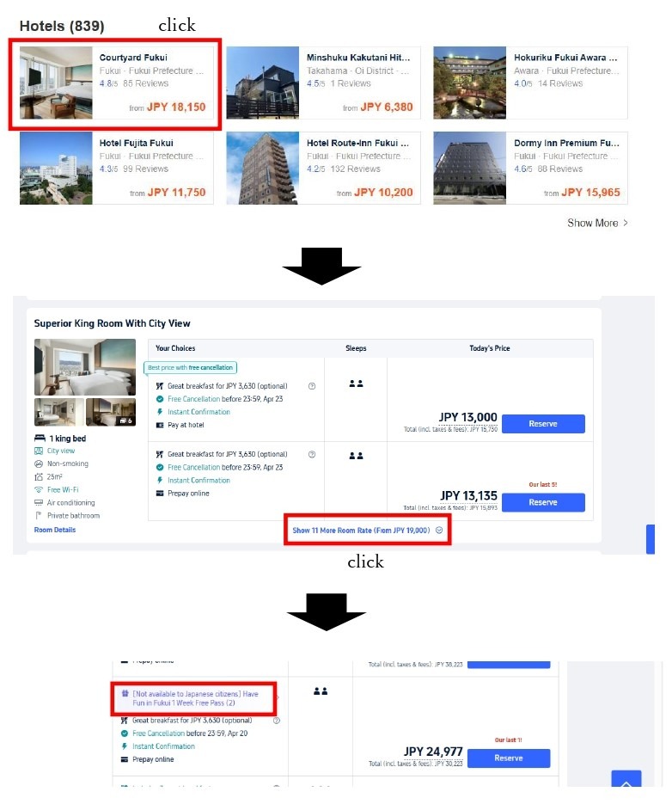Screen dimensions: 672x804
Task: Click Show More hotels link
Action: click(598, 223)
